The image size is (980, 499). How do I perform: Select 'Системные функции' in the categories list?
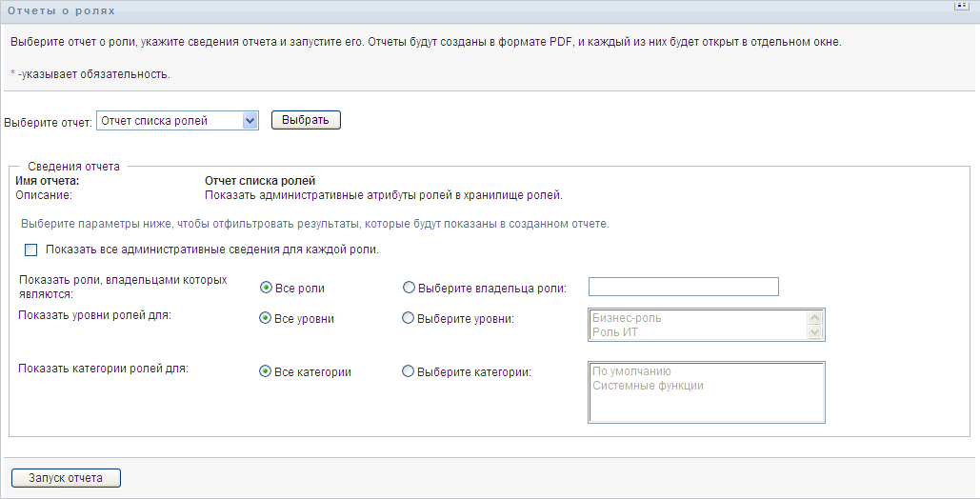648,386
